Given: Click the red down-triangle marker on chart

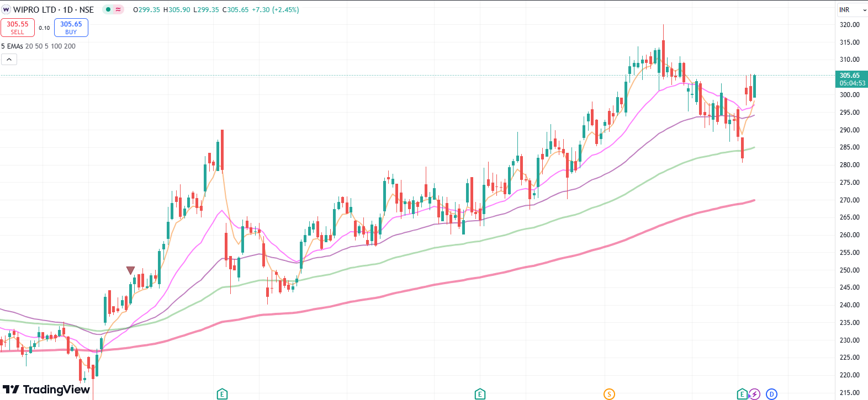Looking at the screenshot, I should (x=130, y=270).
